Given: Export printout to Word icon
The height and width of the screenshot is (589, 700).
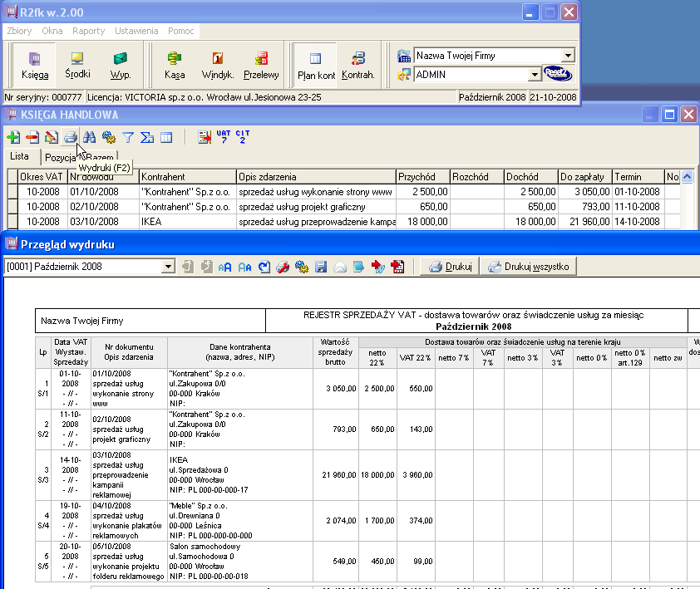Looking at the screenshot, I should click(x=378, y=267).
